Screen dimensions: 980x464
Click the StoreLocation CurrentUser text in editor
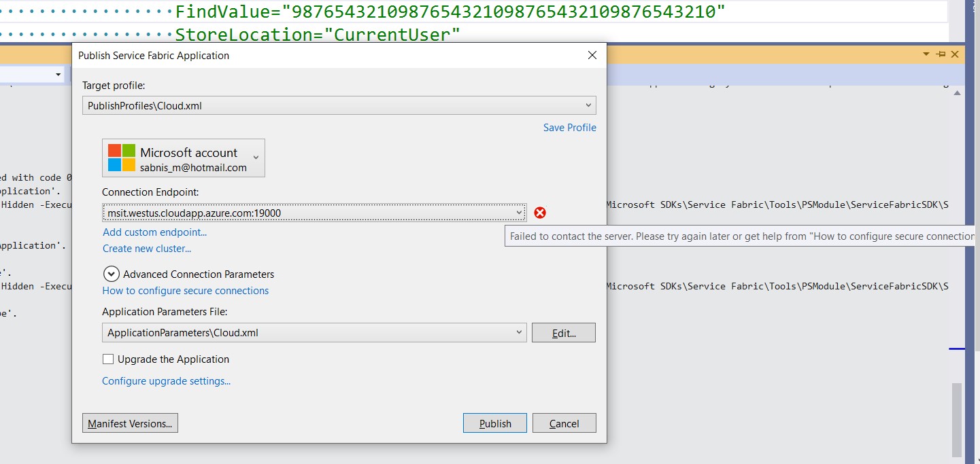point(318,34)
